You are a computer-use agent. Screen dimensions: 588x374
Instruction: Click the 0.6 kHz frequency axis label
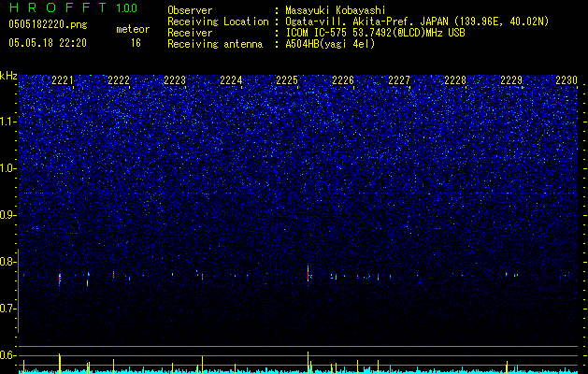click(8, 355)
